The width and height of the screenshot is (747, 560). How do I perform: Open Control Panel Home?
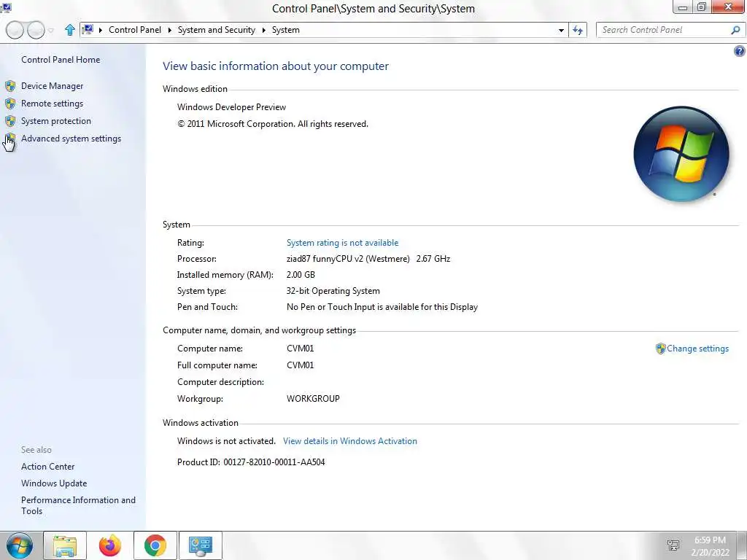tap(61, 60)
